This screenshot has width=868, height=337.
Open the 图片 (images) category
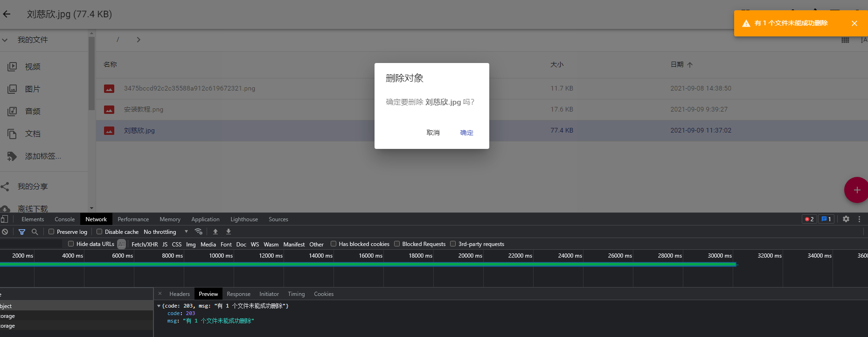coord(32,89)
